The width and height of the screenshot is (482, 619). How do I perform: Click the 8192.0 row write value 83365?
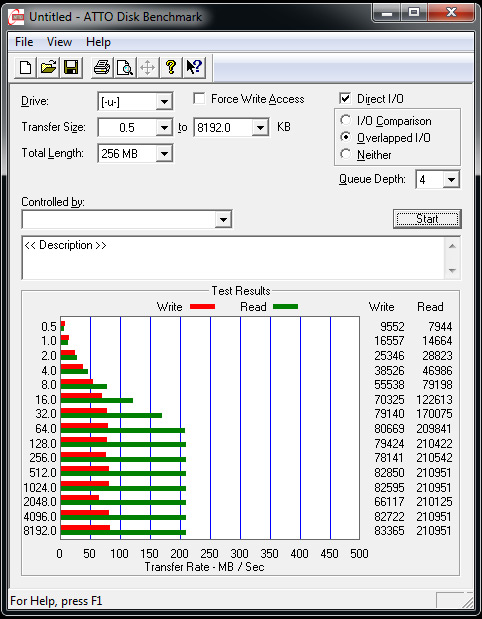tap(389, 531)
